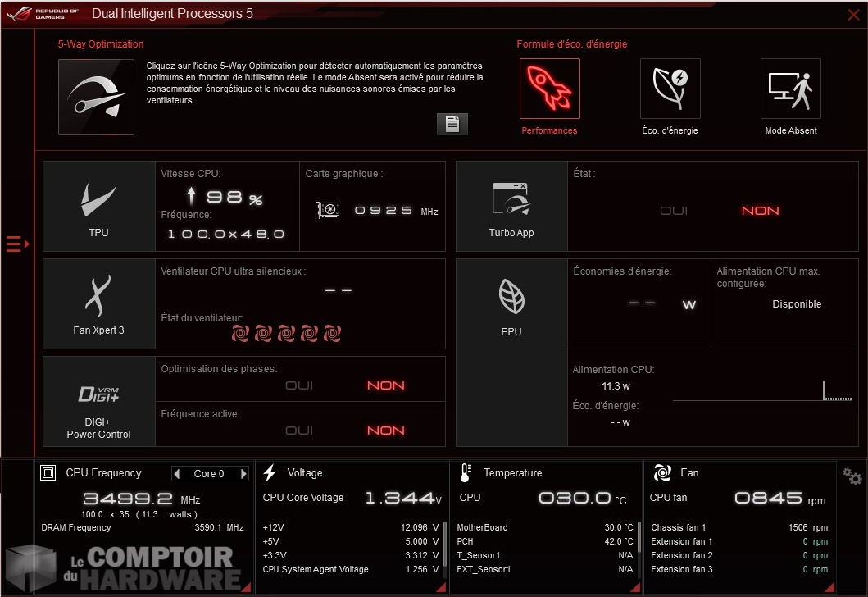Switch to previous CPU core
The image size is (868, 597).
pos(177,473)
